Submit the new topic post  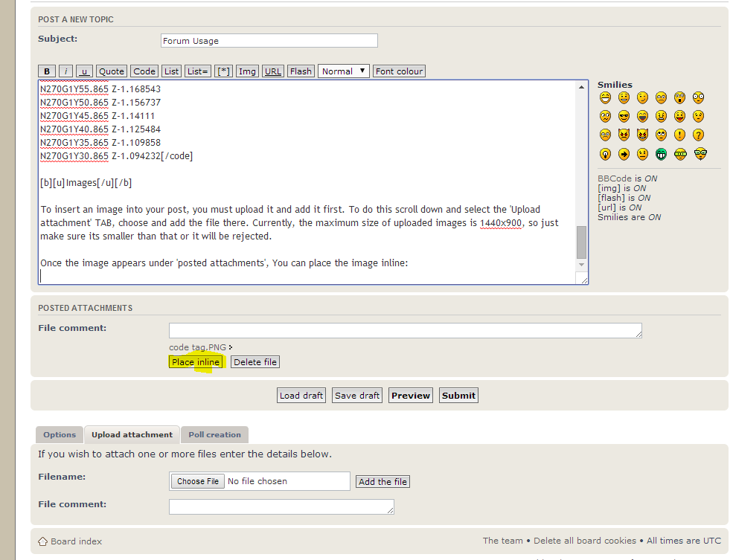click(x=458, y=396)
